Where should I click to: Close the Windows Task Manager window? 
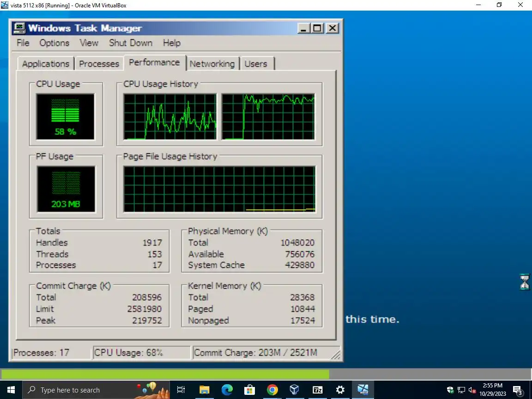(332, 28)
